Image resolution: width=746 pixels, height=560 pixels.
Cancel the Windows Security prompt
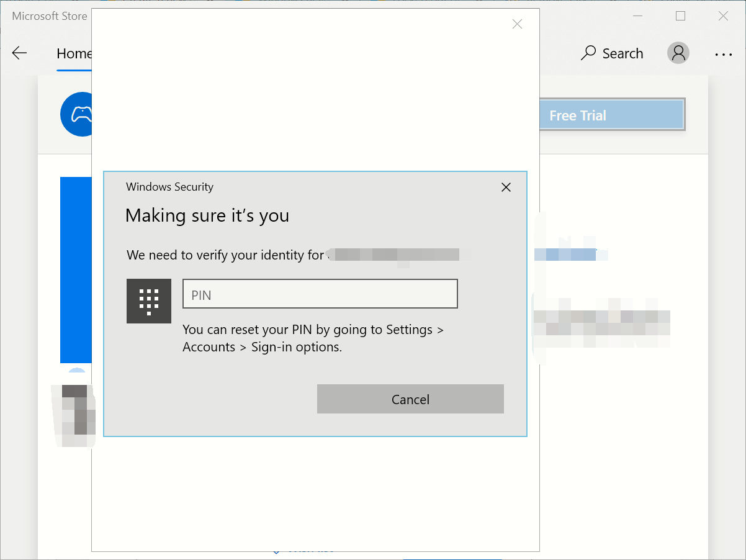pyautogui.click(x=410, y=399)
